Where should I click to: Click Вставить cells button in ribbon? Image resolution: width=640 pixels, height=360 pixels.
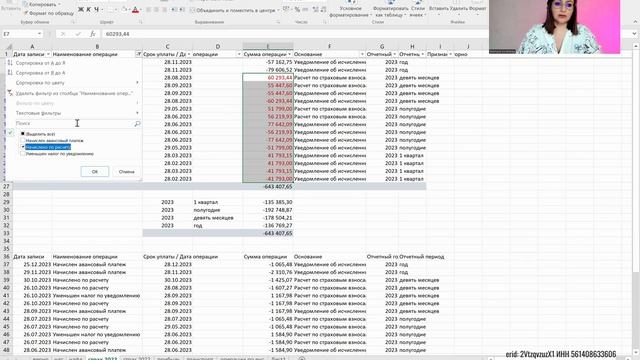point(438,9)
